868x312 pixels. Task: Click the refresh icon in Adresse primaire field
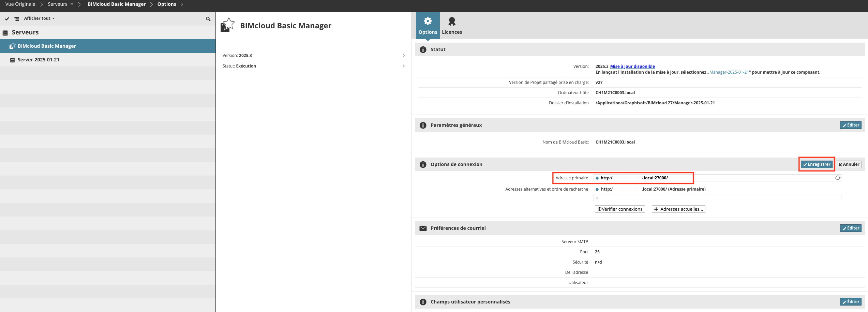coord(837,178)
